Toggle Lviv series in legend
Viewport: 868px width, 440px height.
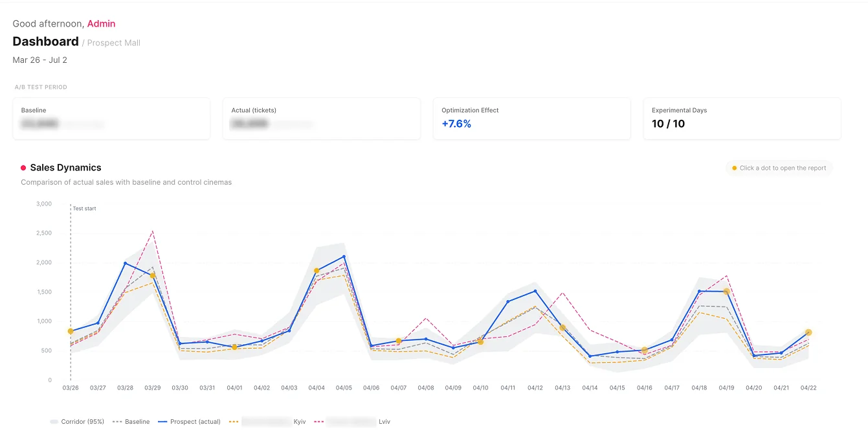click(x=352, y=422)
